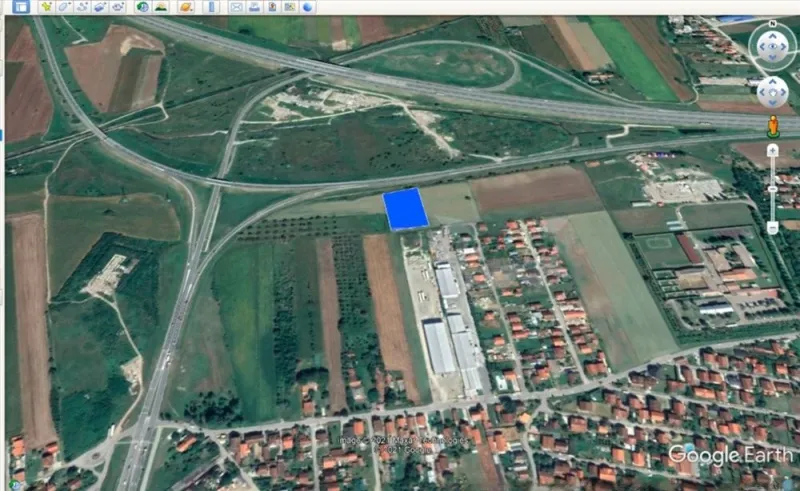Open View in Google Maps icon

(290, 6)
